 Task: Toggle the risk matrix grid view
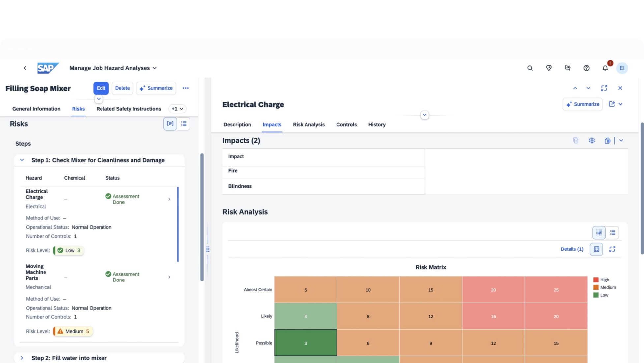tap(599, 232)
